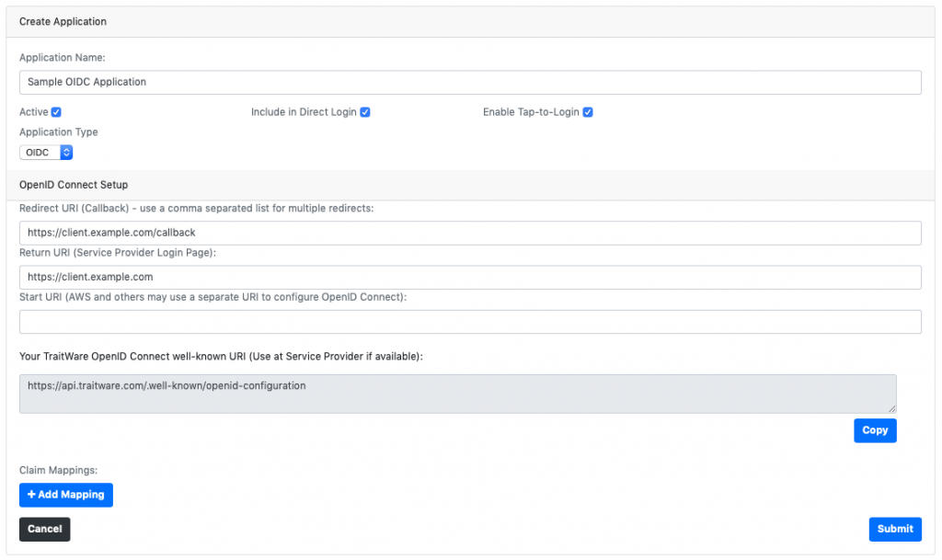The height and width of the screenshot is (560, 942).
Task: Cancel the application creation
Action: click(x=44, y=529)
